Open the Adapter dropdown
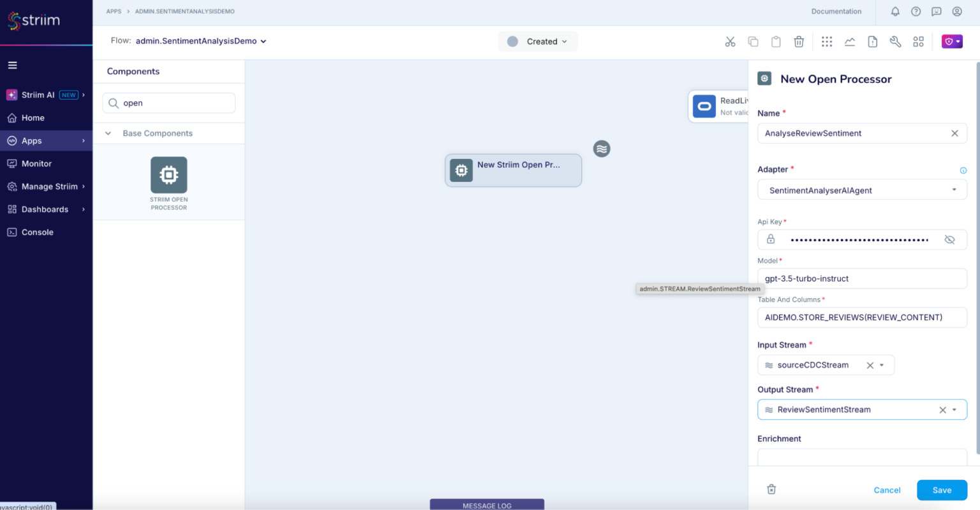This screenshot has height=510, width=980. tap(954, 189)
